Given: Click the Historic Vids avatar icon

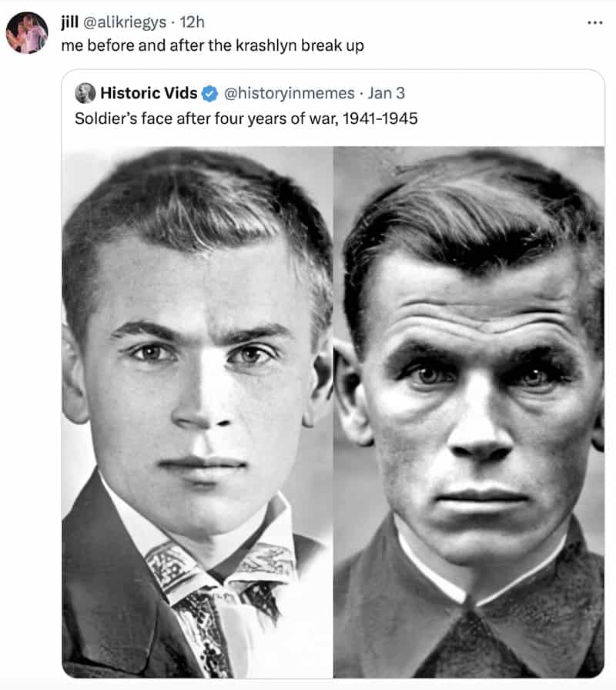Looking at the screenshot, I should tap(85, 93).
